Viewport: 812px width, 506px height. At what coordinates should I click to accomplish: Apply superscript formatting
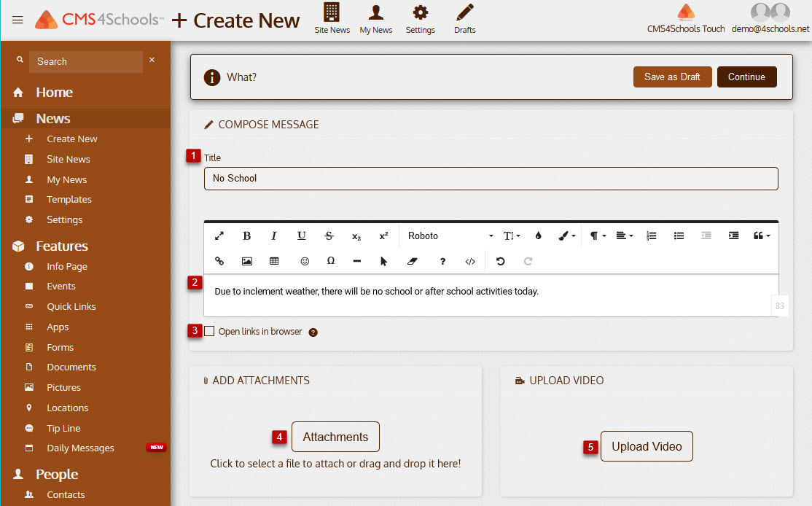click(x=383, y=236)
